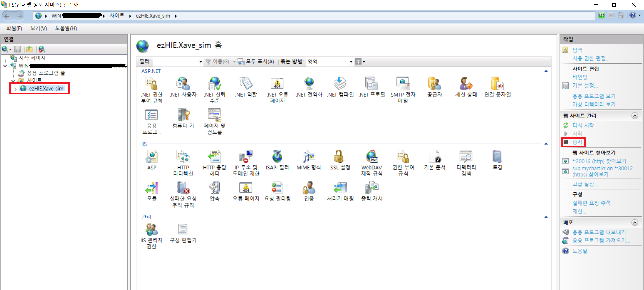Collapse the ASP.NET group section
The width and height of the screenshot is (644, 290).
[x=546, y=71]
